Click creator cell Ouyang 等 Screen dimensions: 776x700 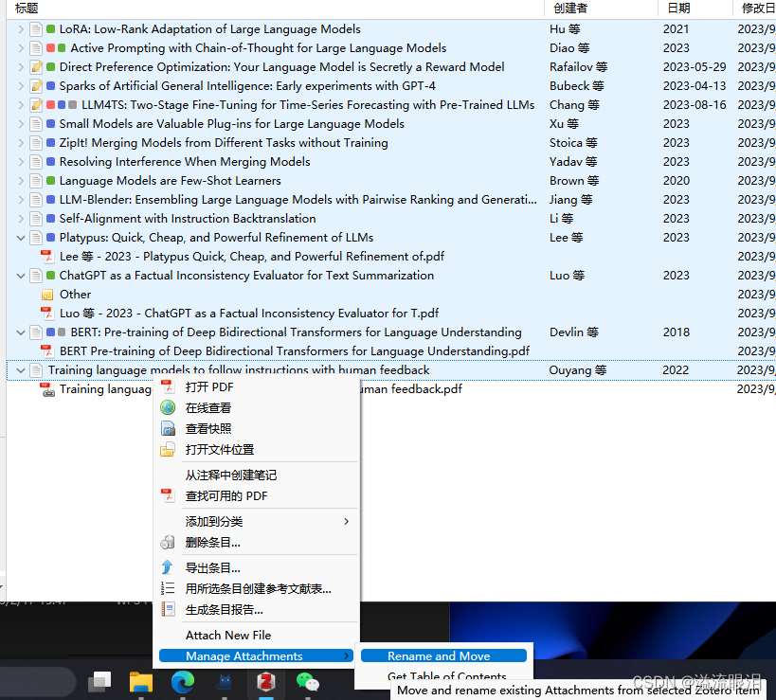click(577, 370)
